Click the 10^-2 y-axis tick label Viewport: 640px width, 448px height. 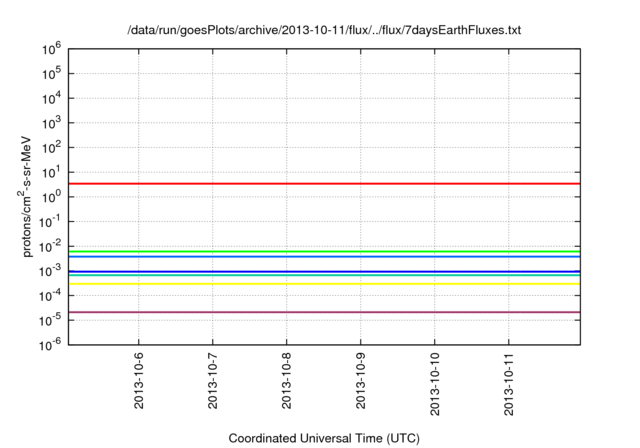click(50, 246)
